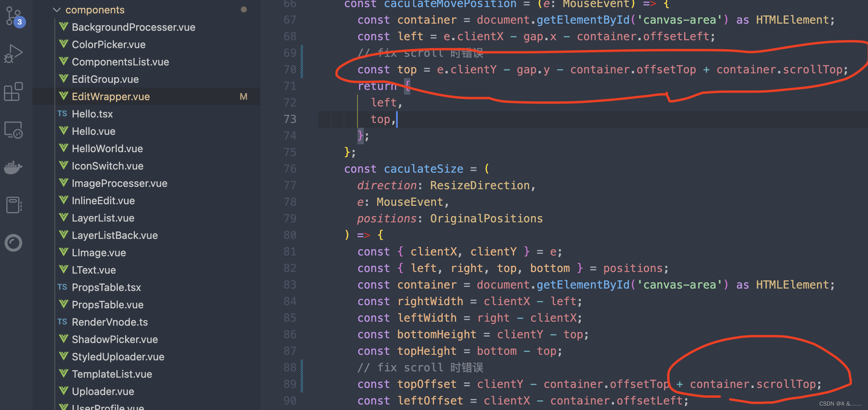This screenshot has width=868, height=410.
Task: Click 'rightWidth' variable on line 84
Action: tap(430, 301)
